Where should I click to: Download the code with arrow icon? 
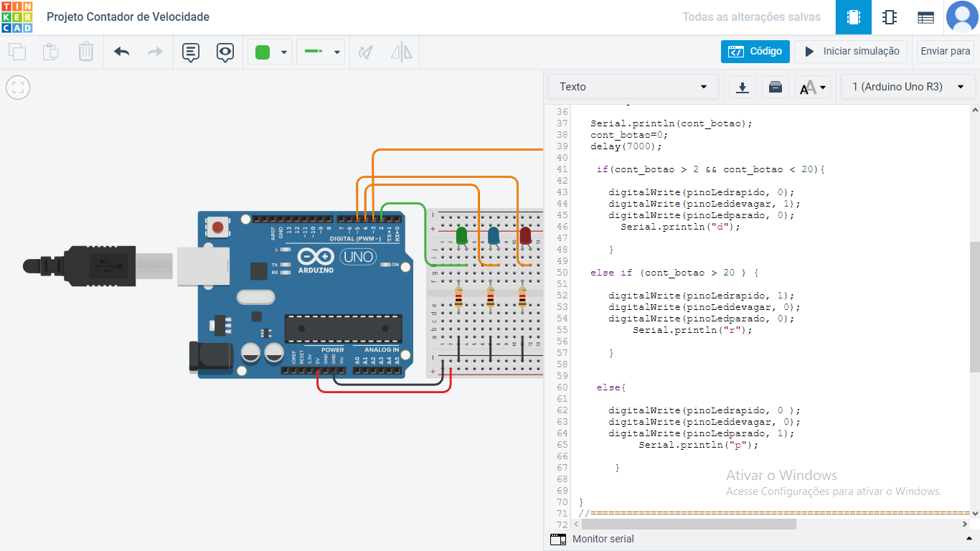point(743,87)
